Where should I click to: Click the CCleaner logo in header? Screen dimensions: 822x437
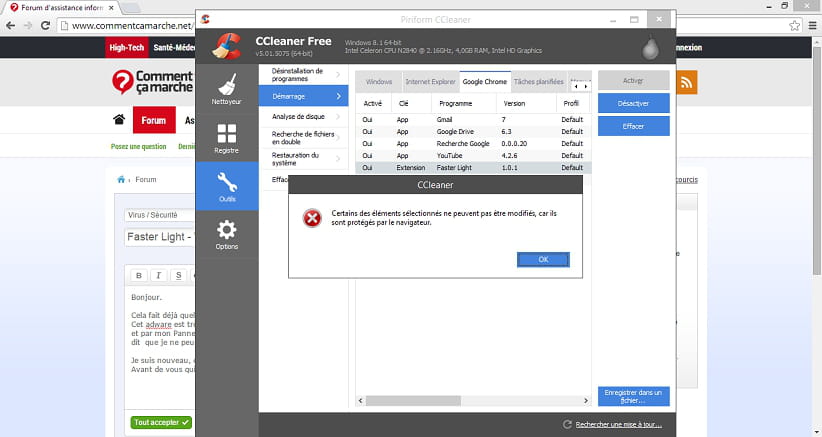click(x=226, y=46)
